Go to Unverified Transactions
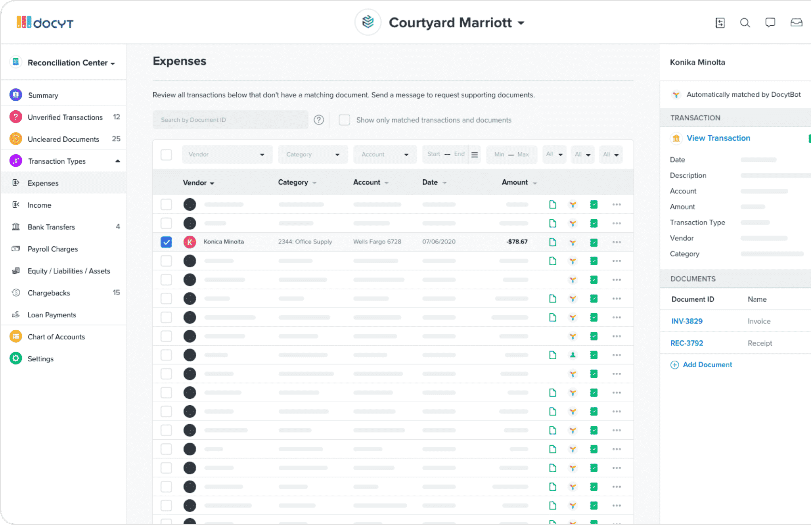The image size is (812, 525). click(x=65, y=117)
